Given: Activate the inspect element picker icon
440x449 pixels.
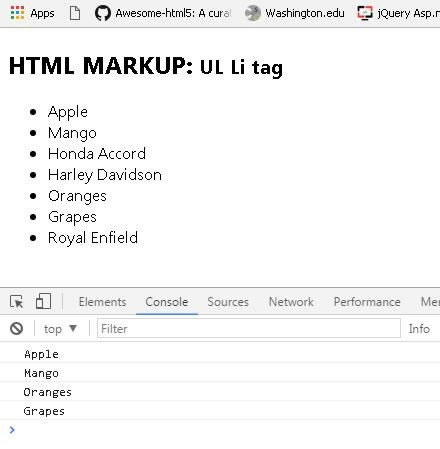Looking at the screenshot, I should (16, 302).
